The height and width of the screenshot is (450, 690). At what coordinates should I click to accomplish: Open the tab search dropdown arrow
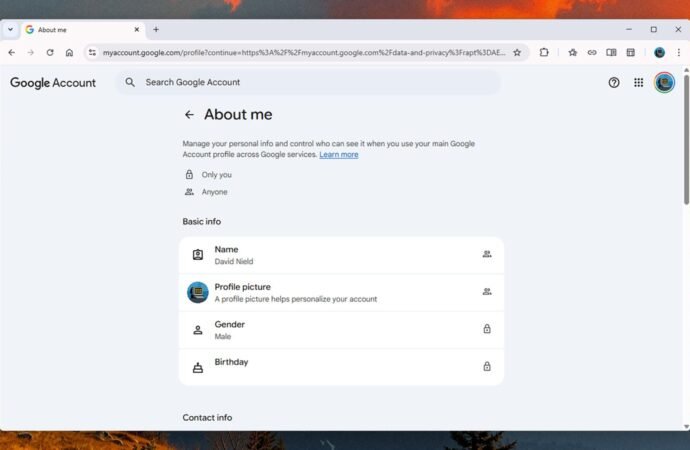click(11, 29)
